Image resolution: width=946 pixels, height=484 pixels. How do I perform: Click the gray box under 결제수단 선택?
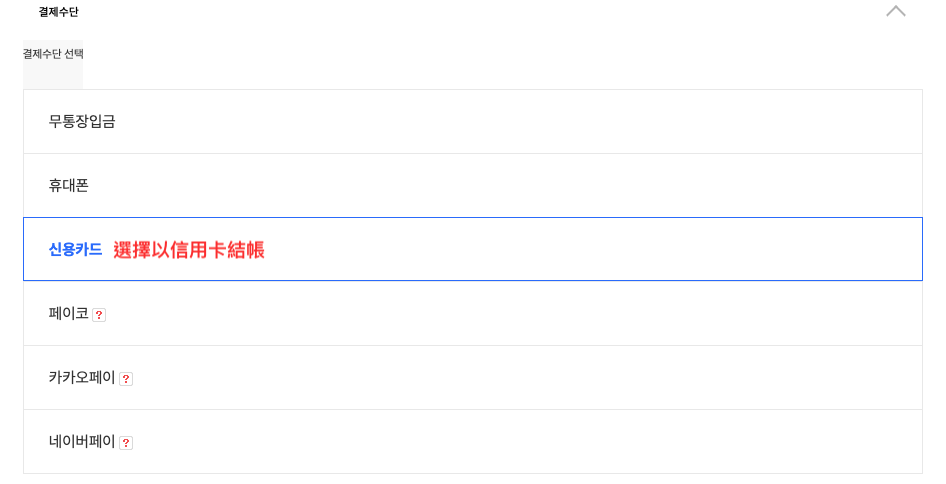53,76
